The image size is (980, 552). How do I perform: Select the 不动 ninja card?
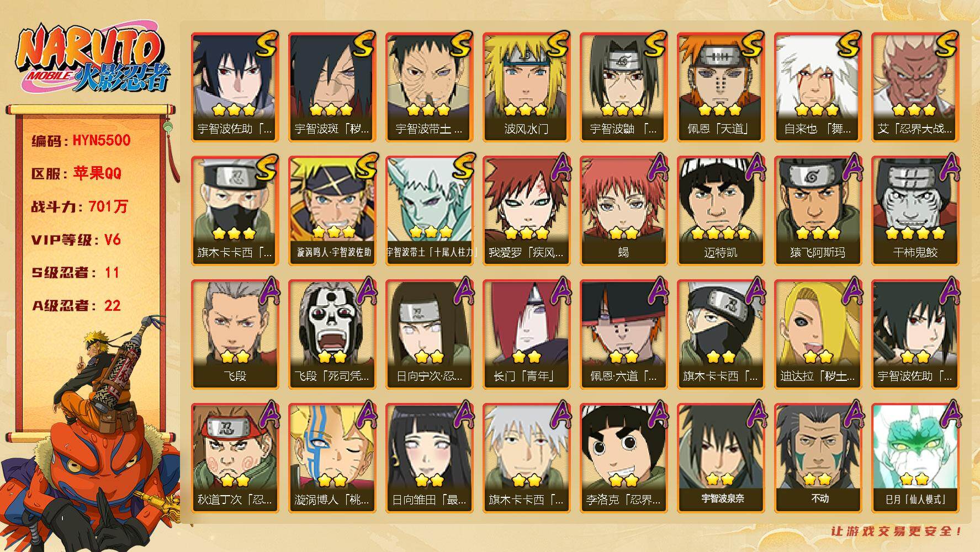pyautogui.click(x=818, y=458)
